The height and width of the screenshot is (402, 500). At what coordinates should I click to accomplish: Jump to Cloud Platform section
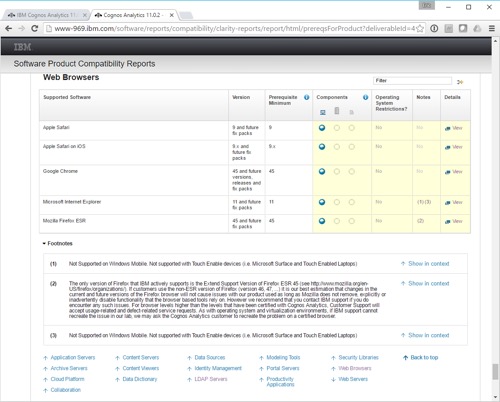click(x=67, y=379)
